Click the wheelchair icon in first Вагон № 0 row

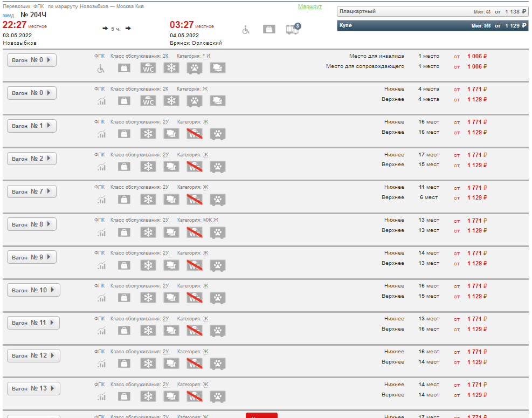[101, 68]
